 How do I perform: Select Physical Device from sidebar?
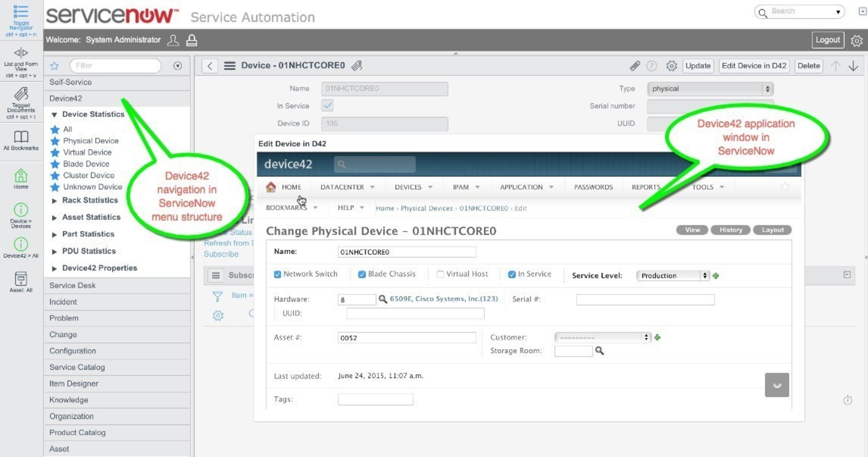coord(90,140)
